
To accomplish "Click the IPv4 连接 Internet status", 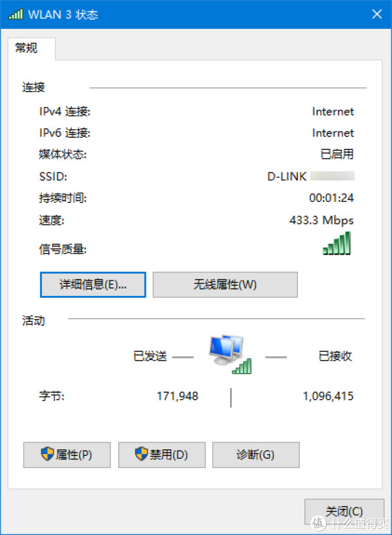I will point(333,112).
